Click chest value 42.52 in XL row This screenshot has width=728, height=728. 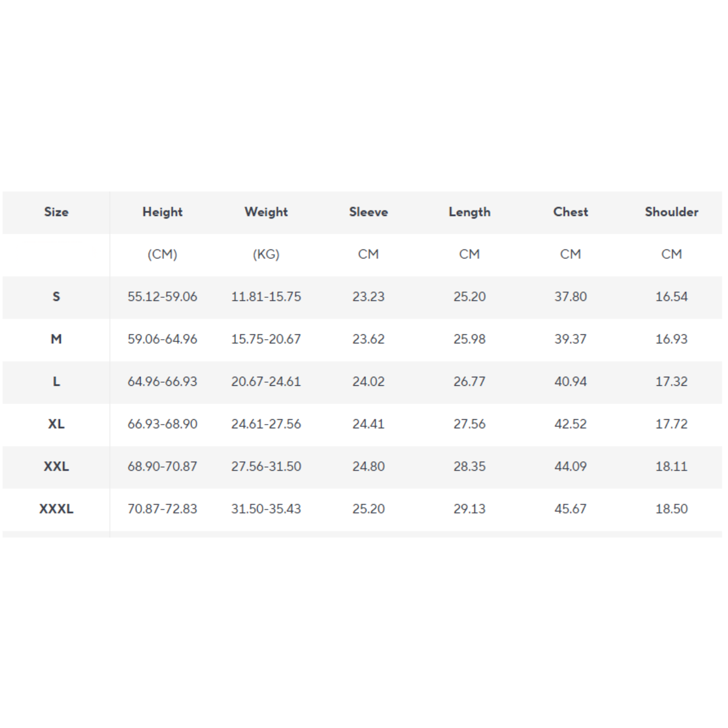[x=570, y=424]
